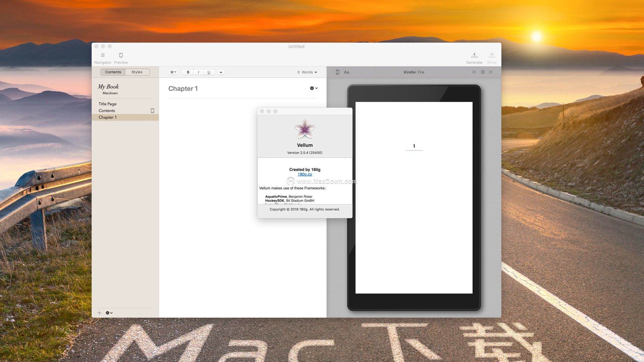Open the table of contents list icon
The width and height of the screenshot is (644, 362).
482,72
